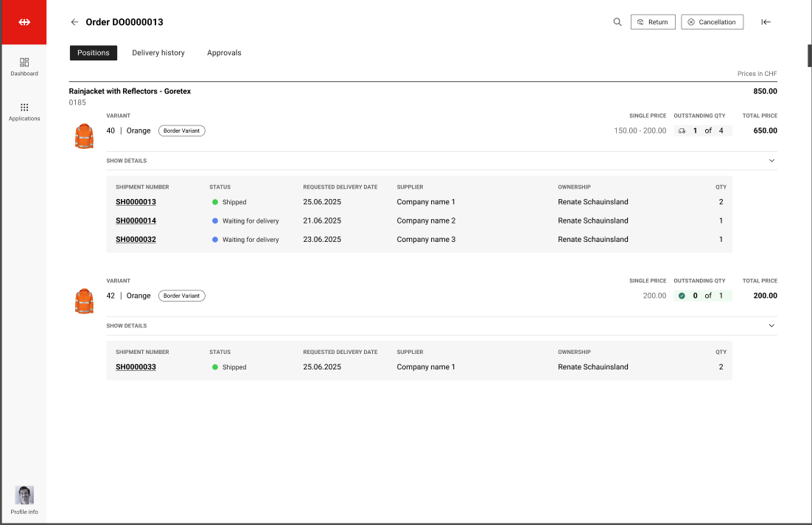Open shipment SH0000032 link
This screenshot has height=525, width=812.
click(x=136, y=240)
